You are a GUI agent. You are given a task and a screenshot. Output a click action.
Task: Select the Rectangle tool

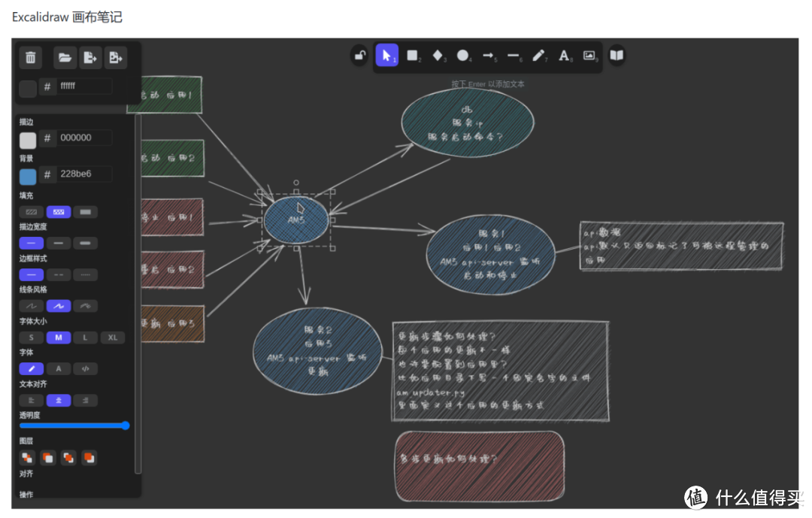[x=412, y=56]
